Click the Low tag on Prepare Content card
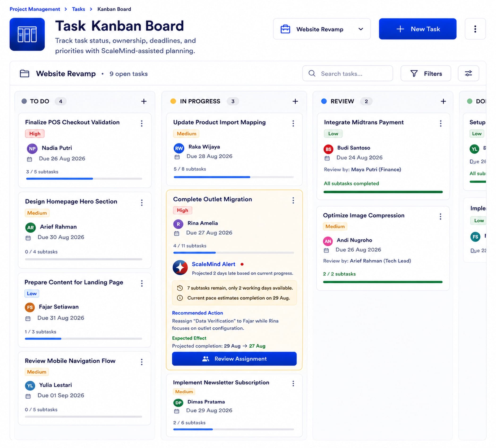496x448 pixels. point(32,294)
